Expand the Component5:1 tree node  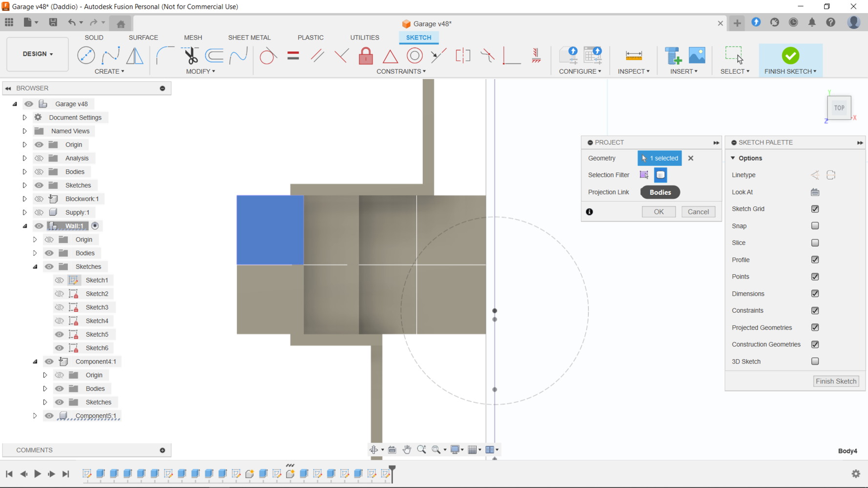(35, 416)
